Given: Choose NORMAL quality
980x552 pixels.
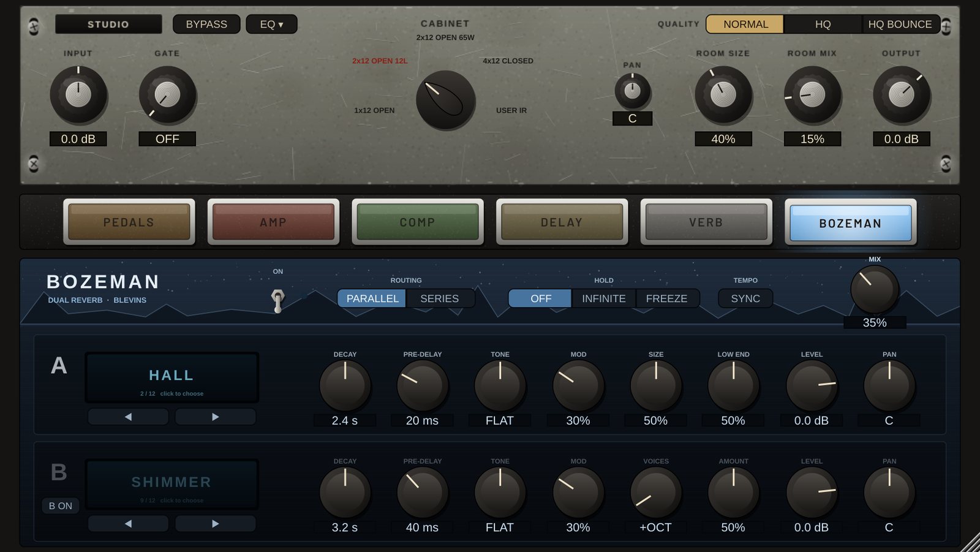Looking at the screenshot, I should (x=745, y=24).
